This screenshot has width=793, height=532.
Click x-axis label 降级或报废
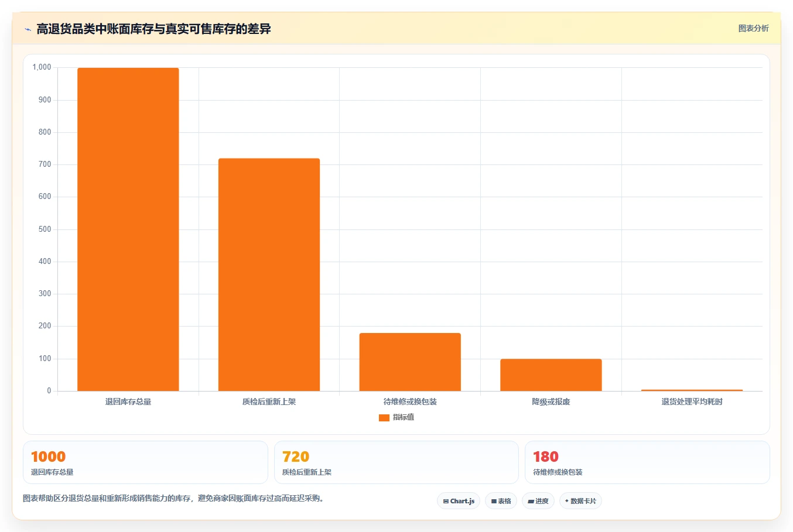point(551,401)
